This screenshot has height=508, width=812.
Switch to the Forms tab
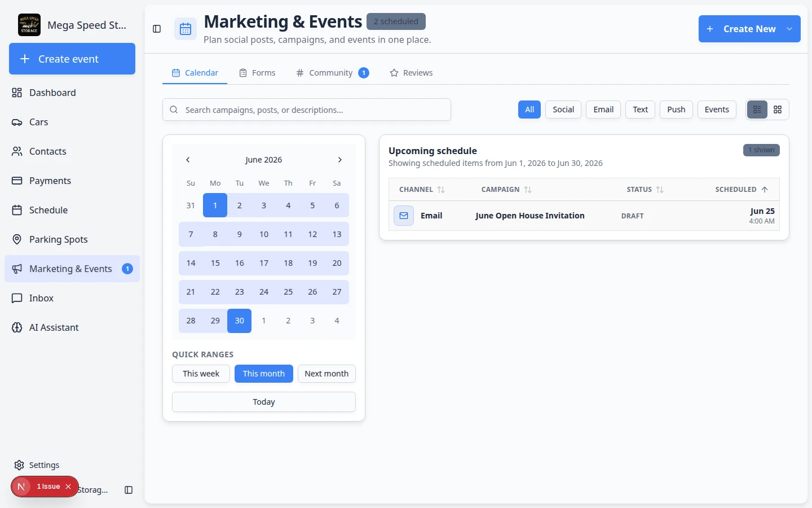click(257, 73)
